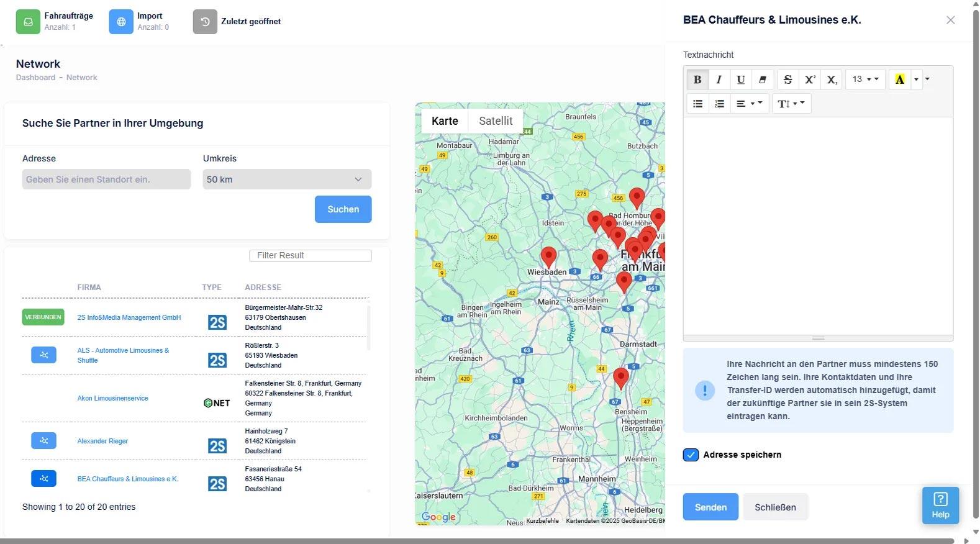Image resolution: width=980 pixels, height=544 pixels.
Task: Open BEA Chauffeurs & Limousines e.K. link
Action: tap(127, 479)
